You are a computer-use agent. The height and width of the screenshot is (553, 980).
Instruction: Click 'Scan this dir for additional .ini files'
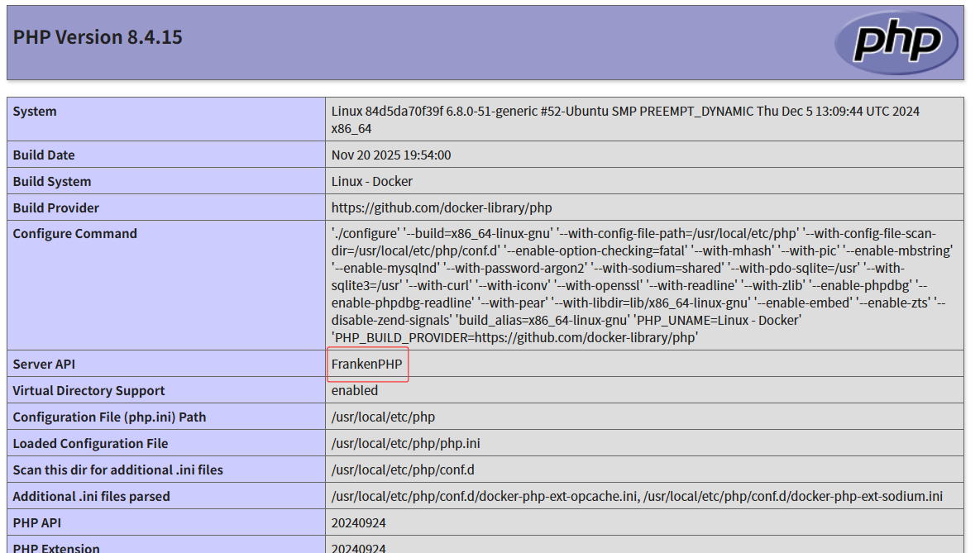pyautogui.click(x=118, y=470)
